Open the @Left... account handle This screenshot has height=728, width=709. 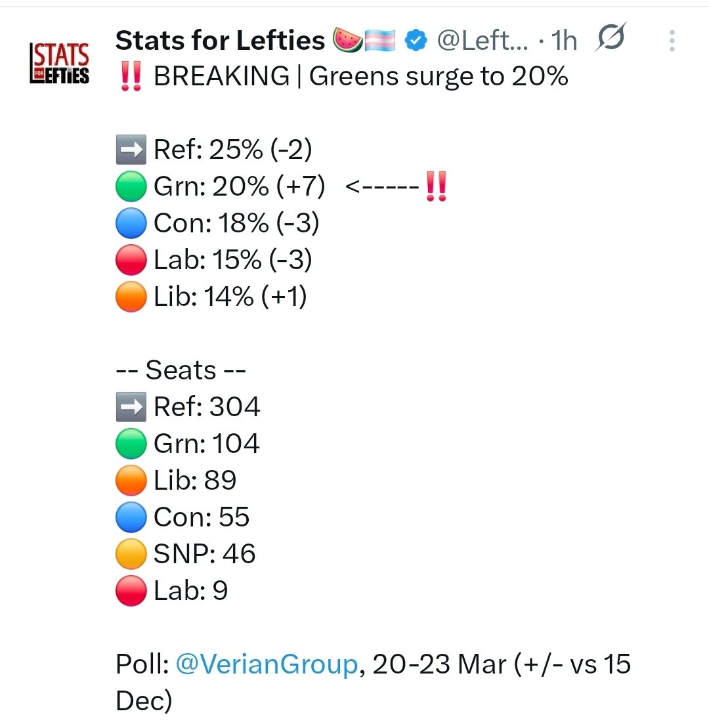[x=481, y=41]
